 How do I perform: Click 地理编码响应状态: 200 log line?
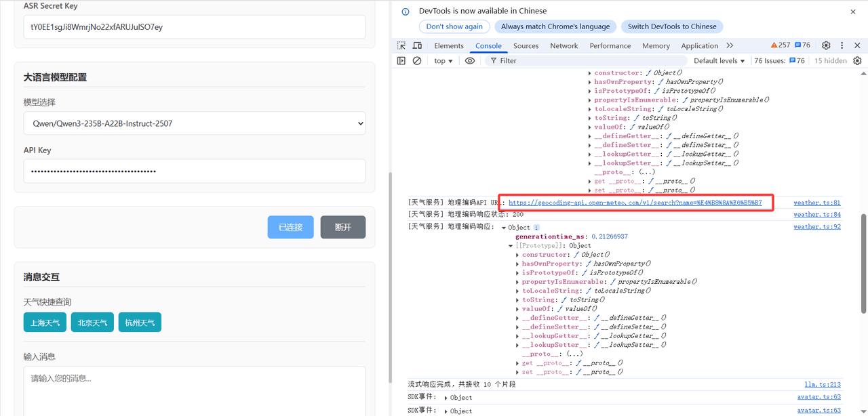[x=465, y=214]
